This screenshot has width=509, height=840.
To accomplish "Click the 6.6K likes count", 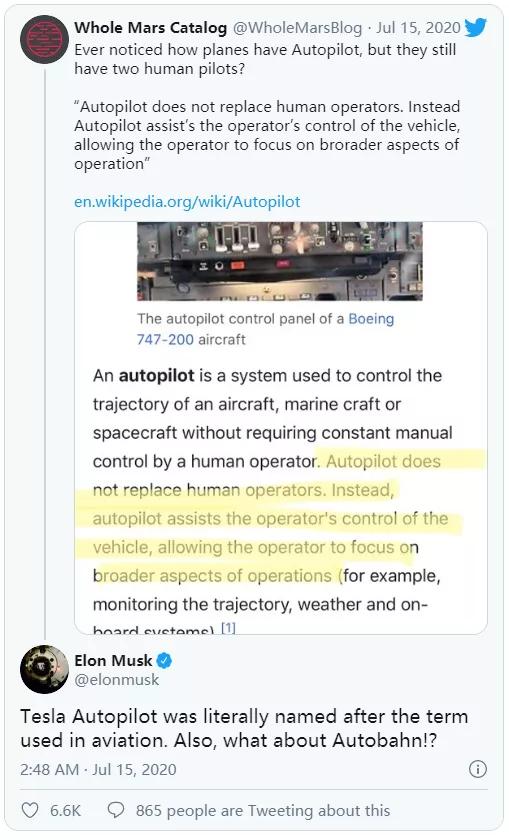I will coord(65,811).
